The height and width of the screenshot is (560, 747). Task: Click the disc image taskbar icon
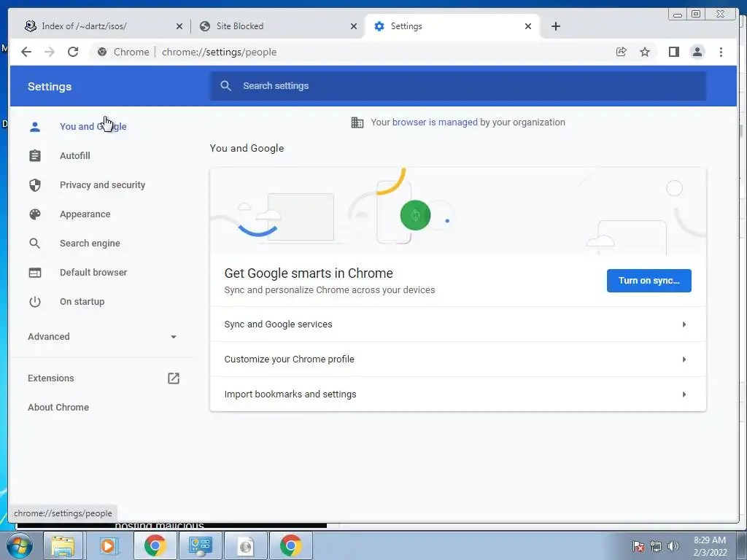245,545
